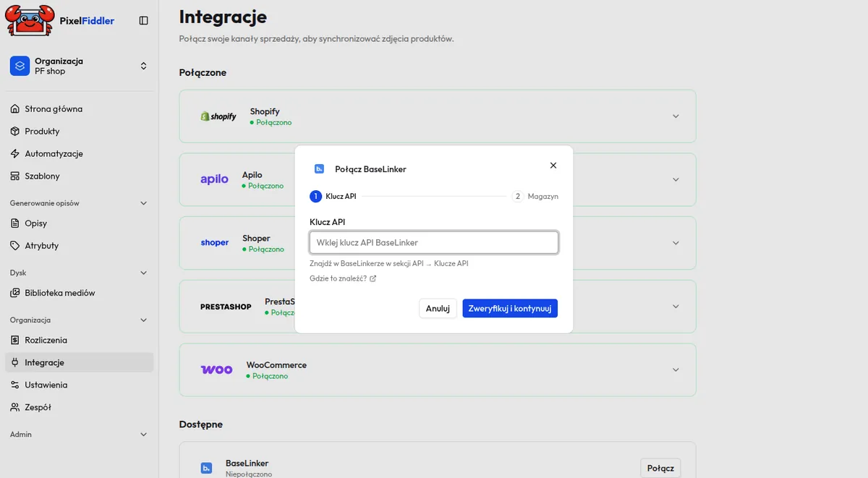Click the external link icon by Gdzie to znaleźć

click(373, 278)
